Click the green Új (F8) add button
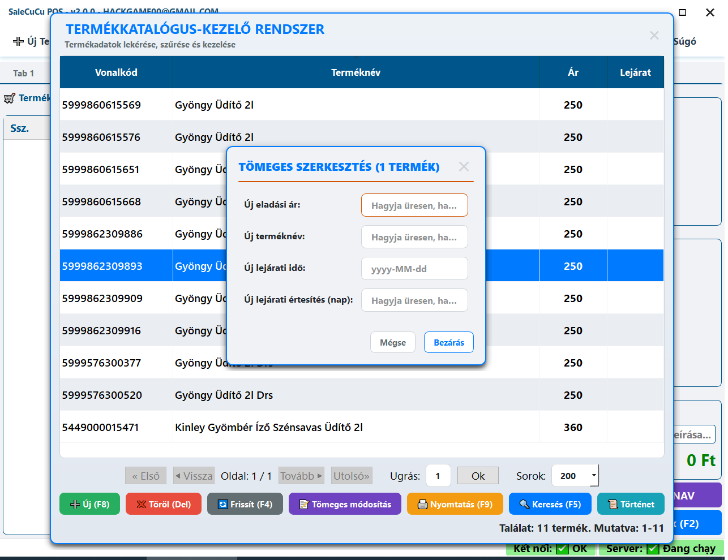Viewport: 728px width, 560px height. tap(89, 504)
